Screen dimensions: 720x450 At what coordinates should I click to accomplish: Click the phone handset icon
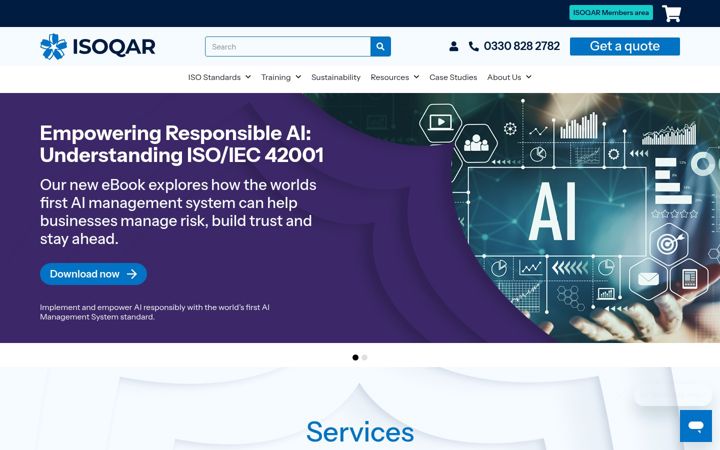point(473,46)
